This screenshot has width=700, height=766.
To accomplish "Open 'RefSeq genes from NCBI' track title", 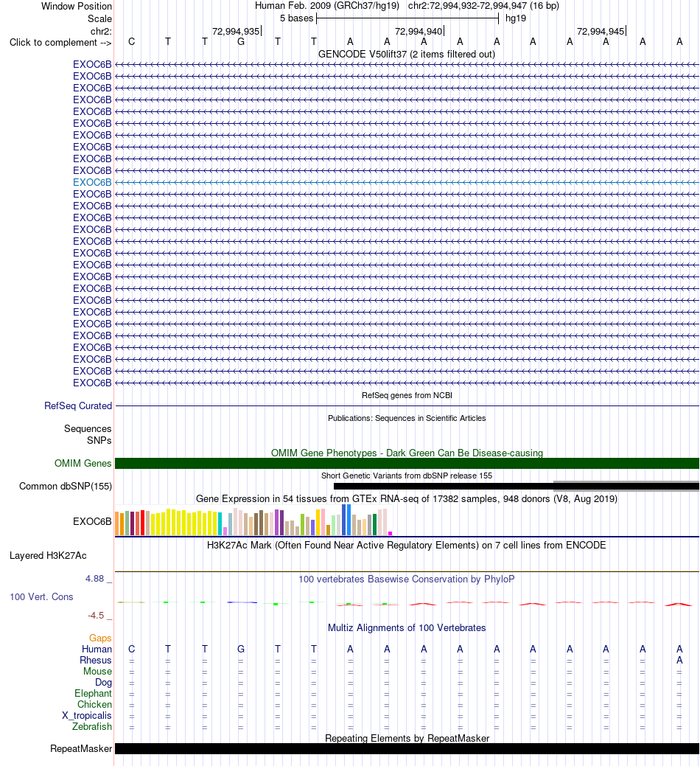I will 407,395.
